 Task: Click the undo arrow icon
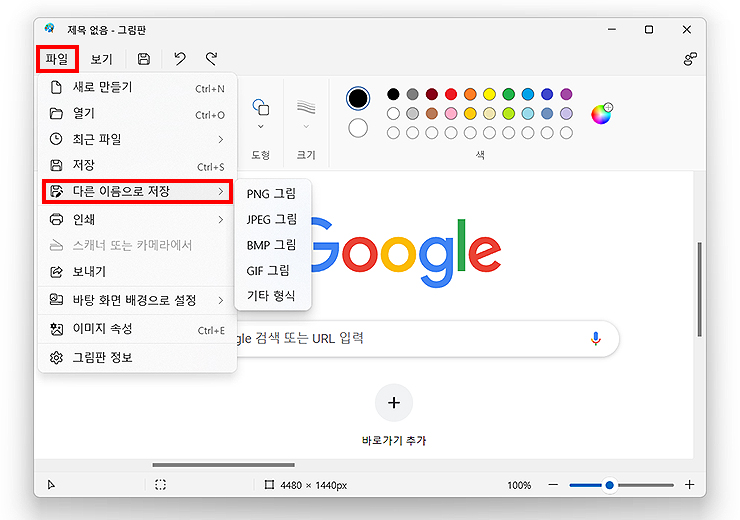[180, 59]
